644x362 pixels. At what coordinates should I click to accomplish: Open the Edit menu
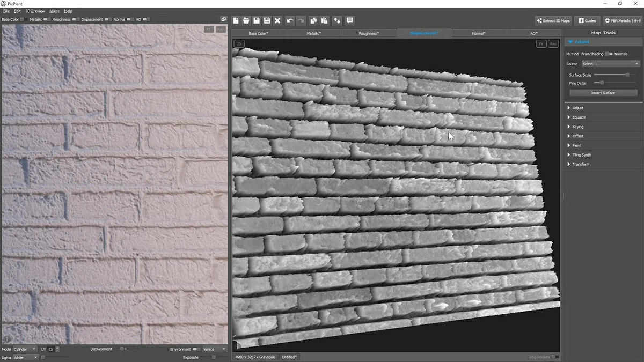coord(18,11)
